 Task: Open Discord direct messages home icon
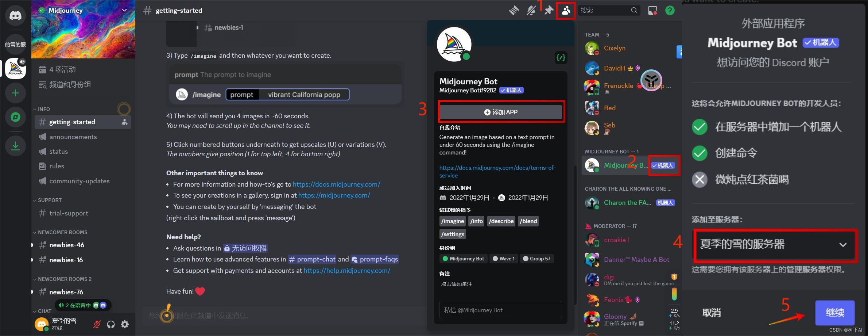[15, 16]
